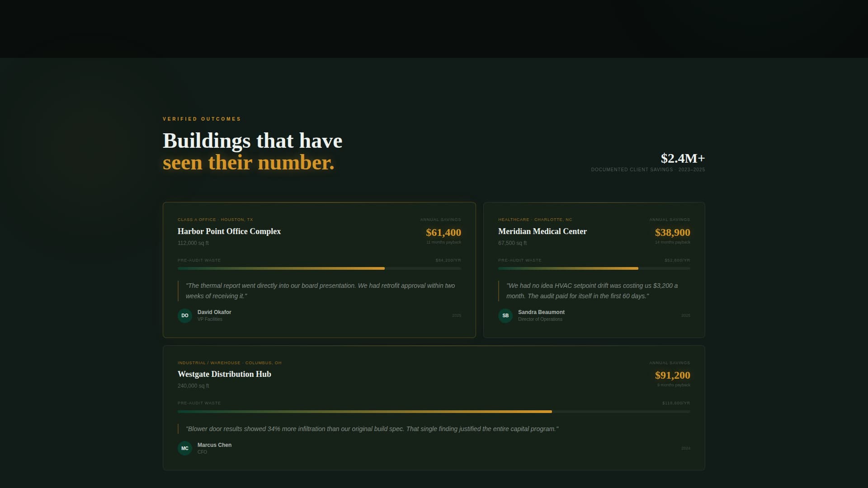Click the David Okafor avatar badge
Image resolution: width=868 pixels, height=488 pixels.
(184, 315)
